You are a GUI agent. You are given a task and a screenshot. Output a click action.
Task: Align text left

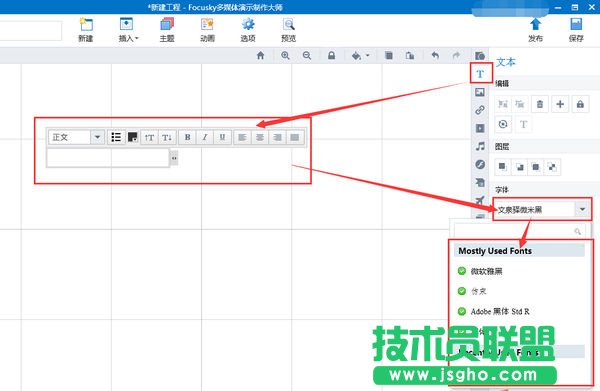[x=242, y=137]
